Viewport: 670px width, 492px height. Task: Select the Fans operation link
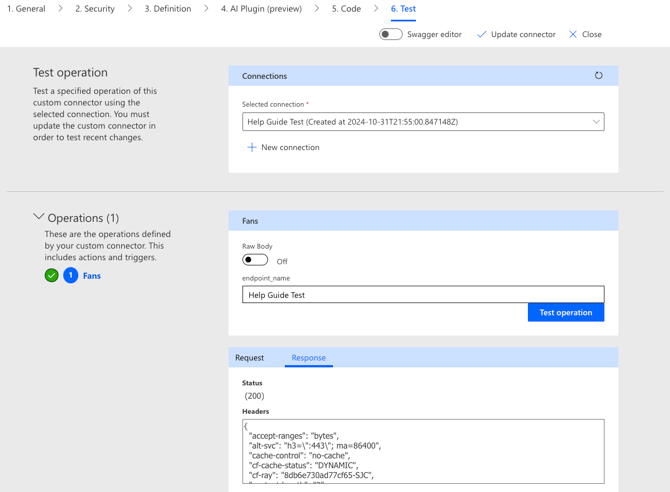pyautogui.click(x=92, y=276)
